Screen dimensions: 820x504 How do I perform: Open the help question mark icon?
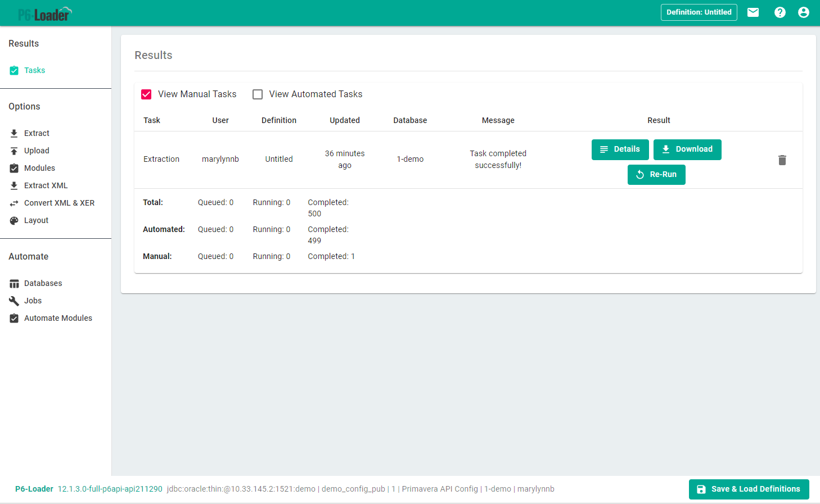tap(780, 12)
